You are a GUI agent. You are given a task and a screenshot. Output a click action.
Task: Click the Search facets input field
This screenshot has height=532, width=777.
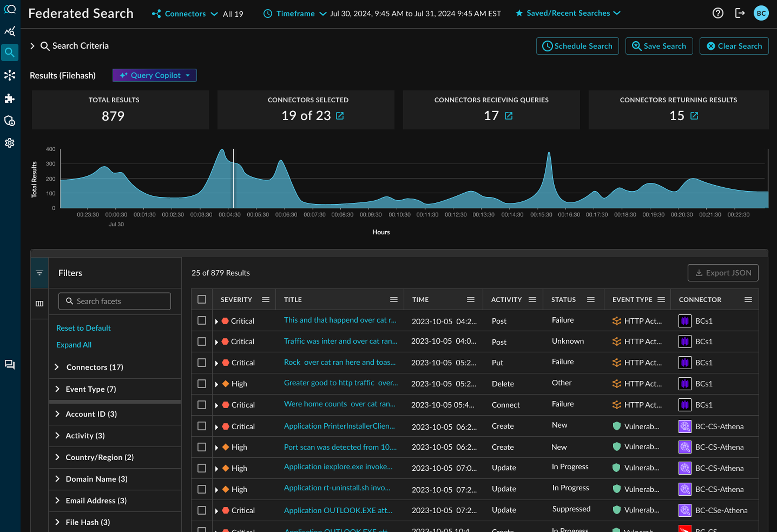[x=115, y=301]
